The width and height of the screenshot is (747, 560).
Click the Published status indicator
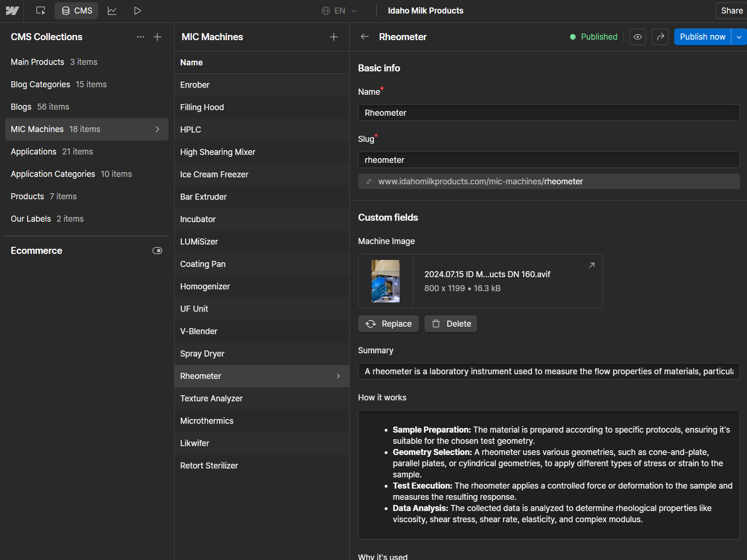(x=593, y=37)
